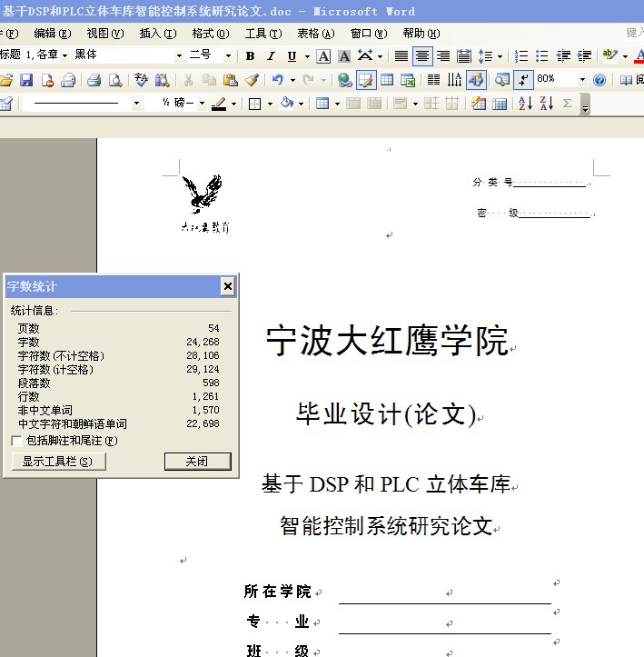Open the 格式(O) menu
This screenshot has width=644, height=657.
point(211,33)
